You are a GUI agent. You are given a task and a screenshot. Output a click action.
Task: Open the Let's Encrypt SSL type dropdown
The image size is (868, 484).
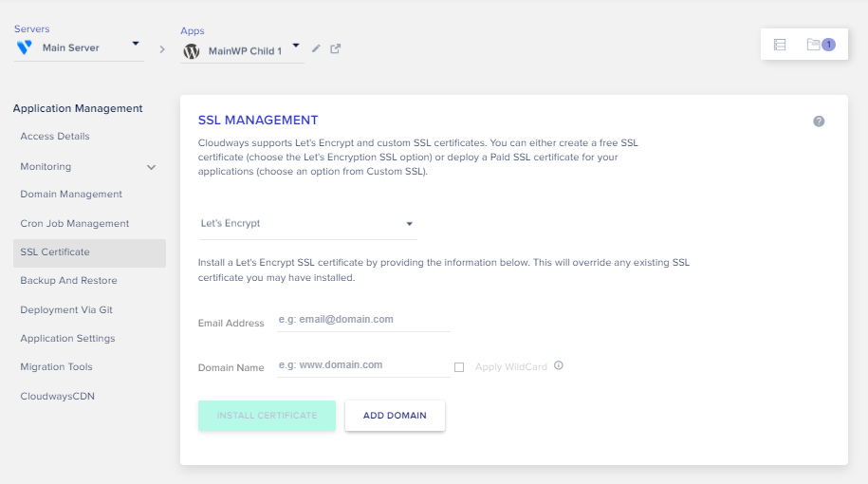[307, 224]
